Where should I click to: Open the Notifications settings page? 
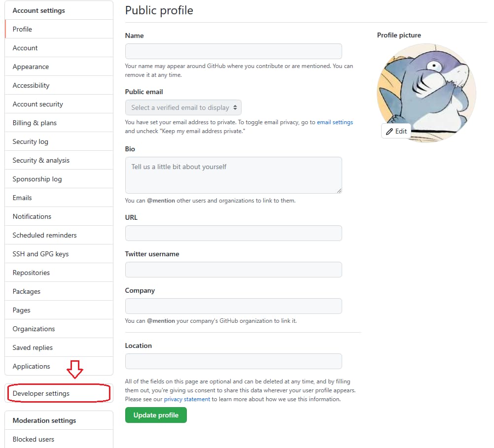[x=59, y=216]
